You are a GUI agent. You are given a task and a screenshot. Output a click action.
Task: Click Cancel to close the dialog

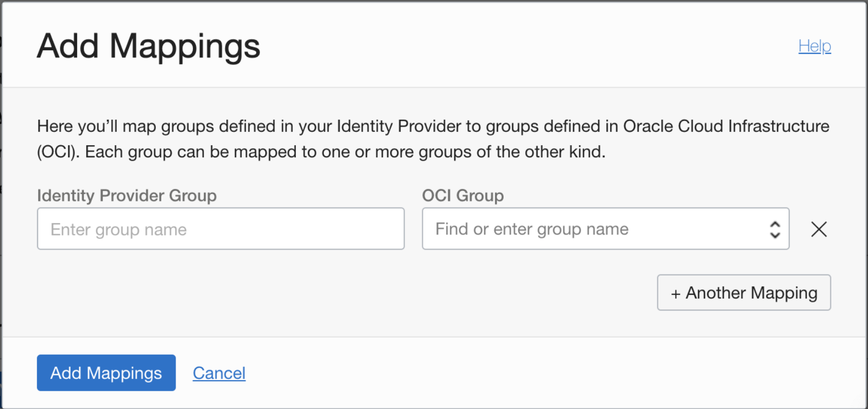coord(219,373)
